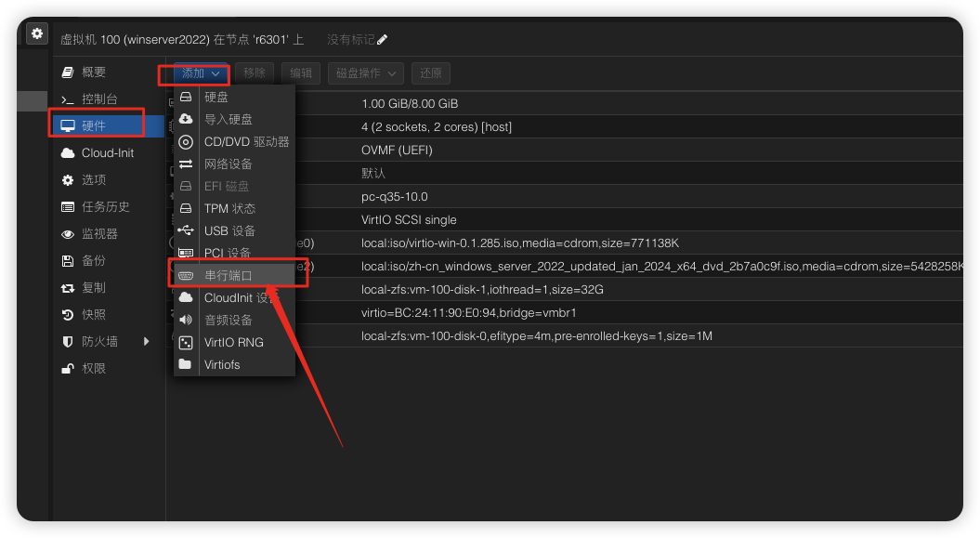This screenshot has height=538, width=980.
Task: Click the 编辑 edit button
Action: [x=301, y=73]
